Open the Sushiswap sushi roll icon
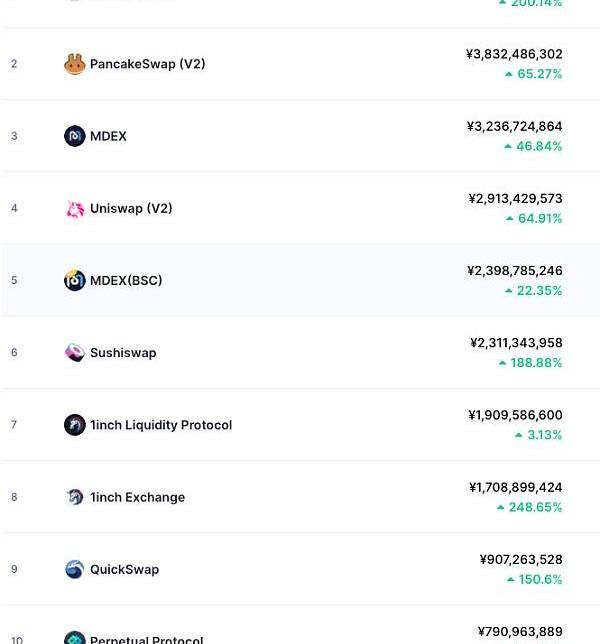 [x=75, y=352]
